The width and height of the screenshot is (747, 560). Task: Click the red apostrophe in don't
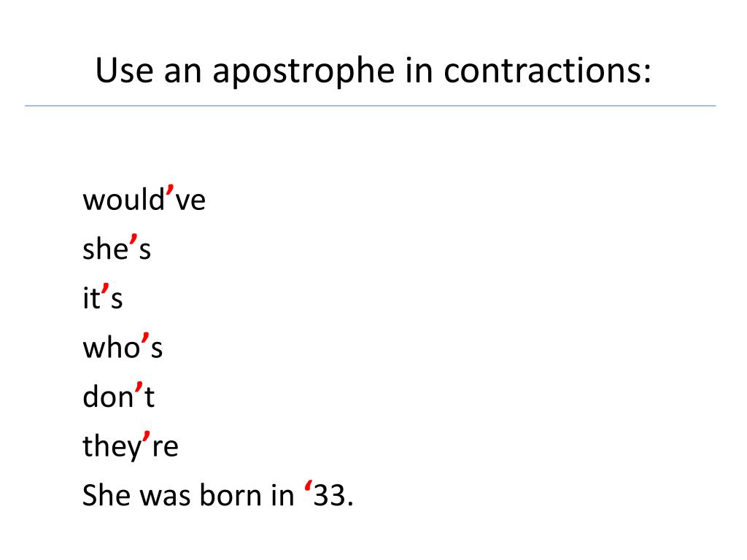(x=139, y=387)
